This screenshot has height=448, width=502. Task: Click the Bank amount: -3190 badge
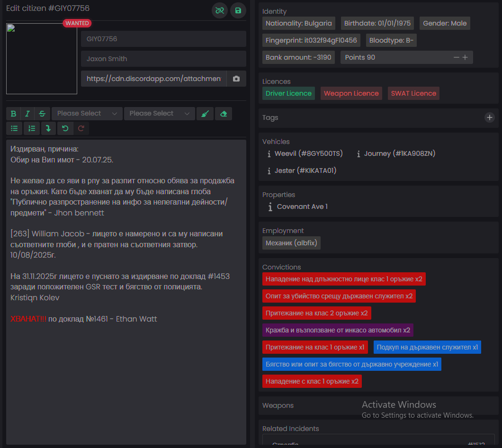pyautogui.click(x=298, y=57)
